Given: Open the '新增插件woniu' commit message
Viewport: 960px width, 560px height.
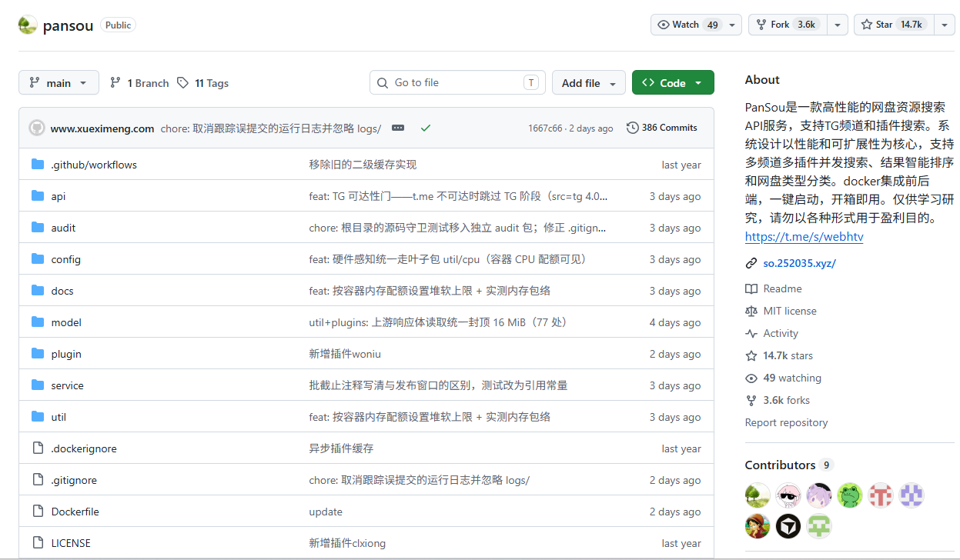Looking at the screenshot, I should 345,354.
